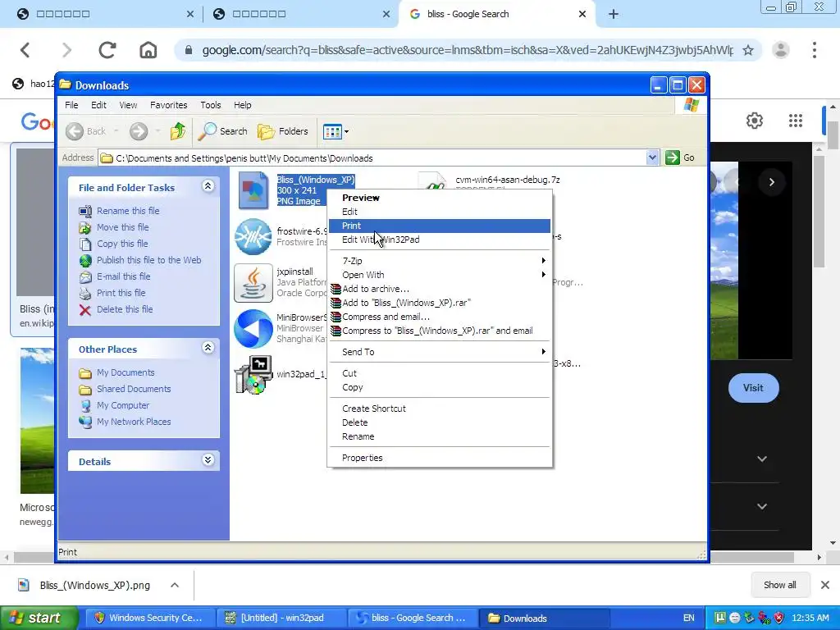
Task: Open the File menu in Downloads window
Action: point(71,105)
